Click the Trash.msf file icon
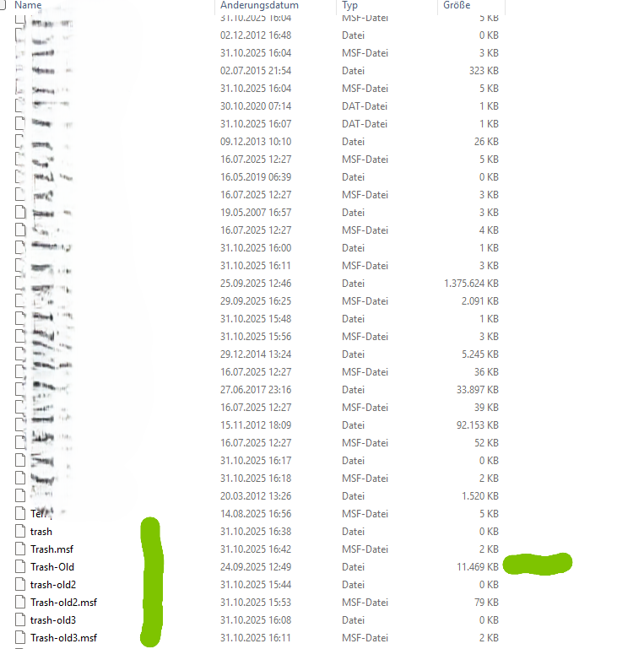This screenshot has height=649, width=644. 20,549
